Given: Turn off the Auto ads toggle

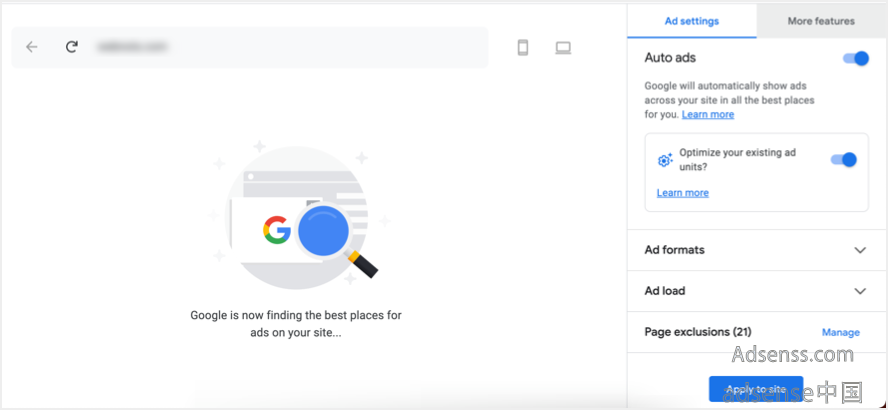Looking at the screenshot, I should click(x=856, y=58).
